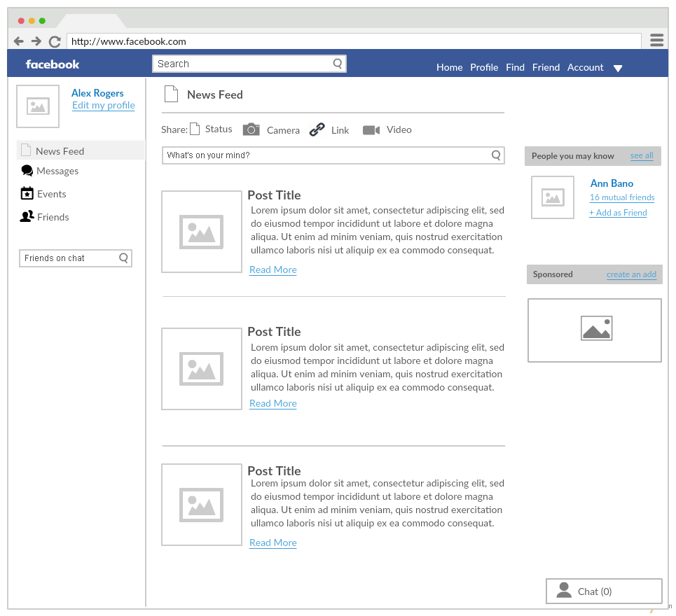Open the Chat (0) panel
Viewport: 676px width, 616px height.
click(603, 591)
